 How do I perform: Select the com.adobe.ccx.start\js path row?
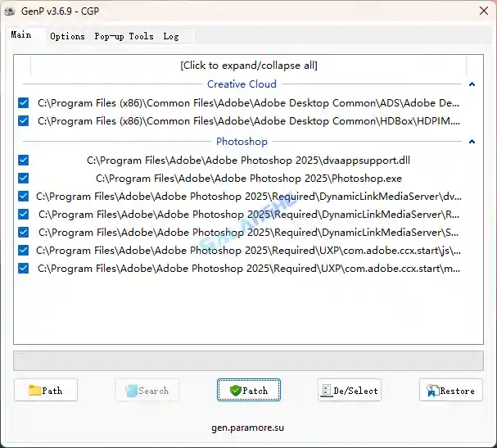click(249, 251)
